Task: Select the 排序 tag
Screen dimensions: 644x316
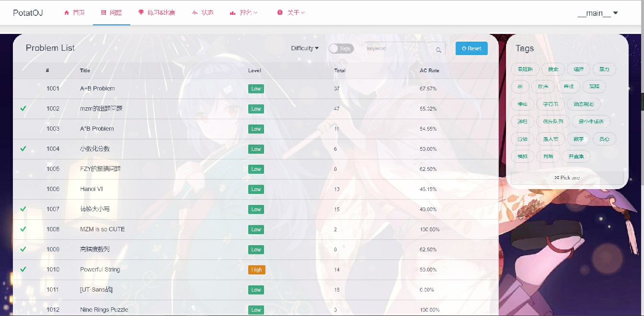Action: pyautogui.click(x=543, y=87)
